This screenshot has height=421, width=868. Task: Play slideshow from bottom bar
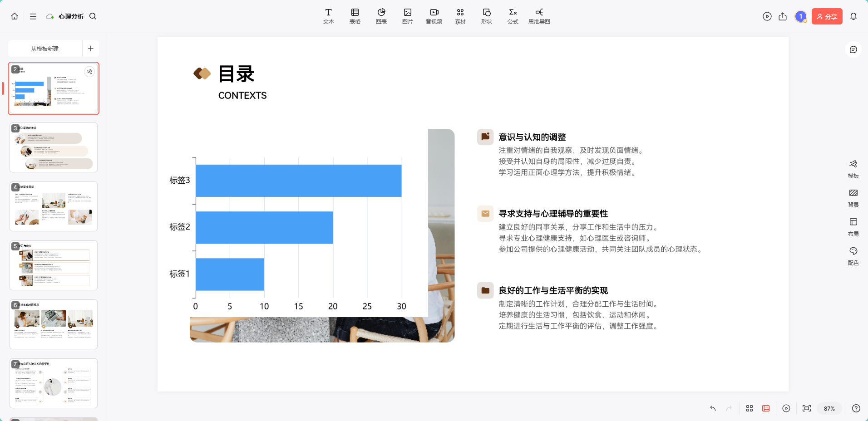(x=786, y=408)
